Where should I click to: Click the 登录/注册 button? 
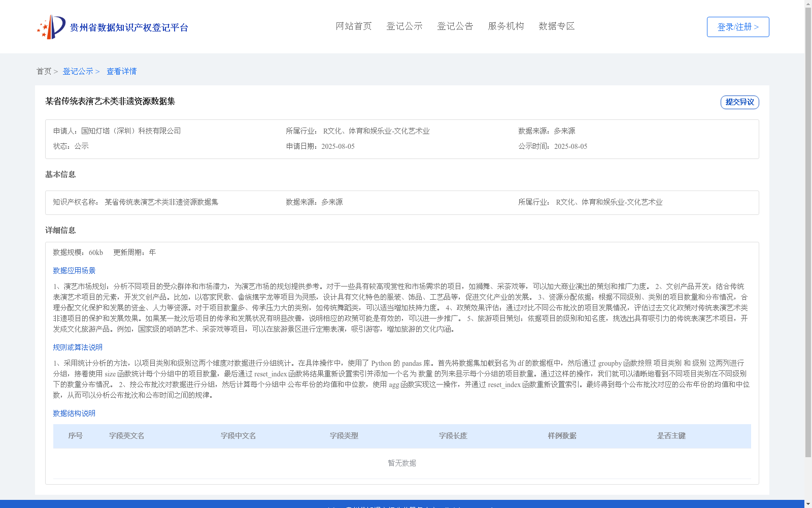(x=738, y=27)
